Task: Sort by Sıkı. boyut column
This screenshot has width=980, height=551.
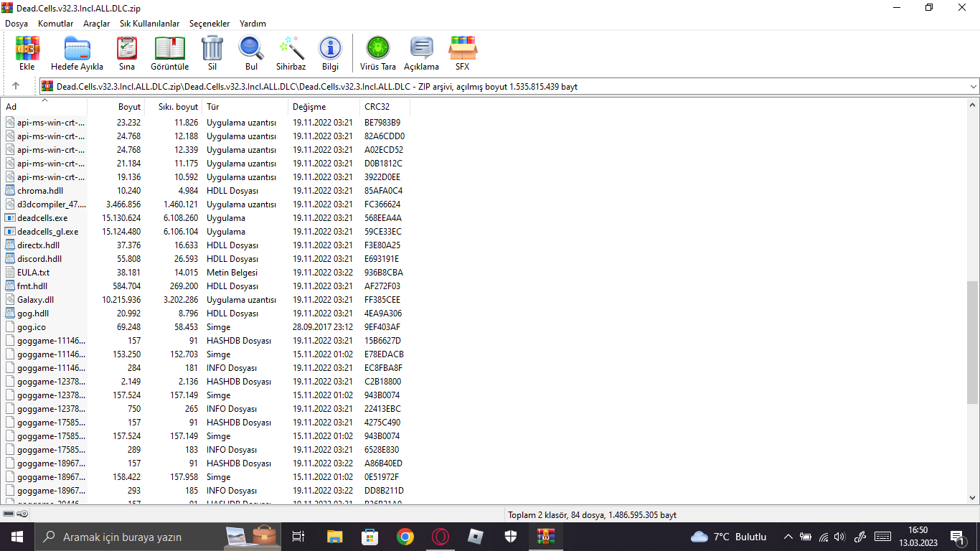Action: tap(174, 107)
